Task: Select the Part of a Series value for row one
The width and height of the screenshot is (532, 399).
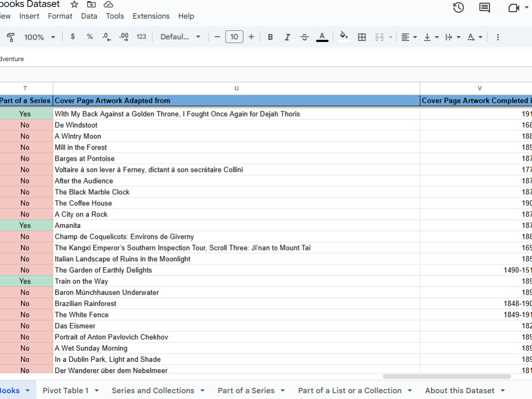Action: point(24,114)
